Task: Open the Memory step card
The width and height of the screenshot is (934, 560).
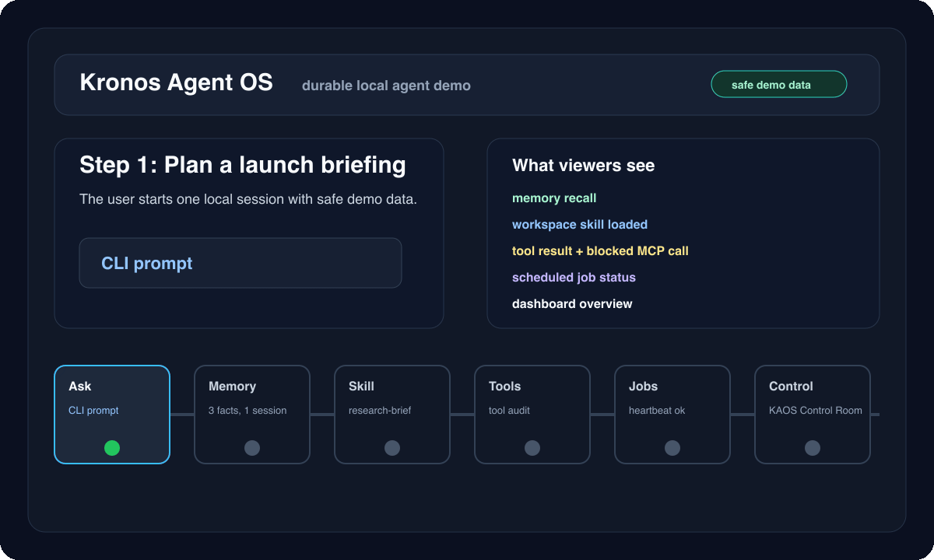Action: tap(252, 415)
